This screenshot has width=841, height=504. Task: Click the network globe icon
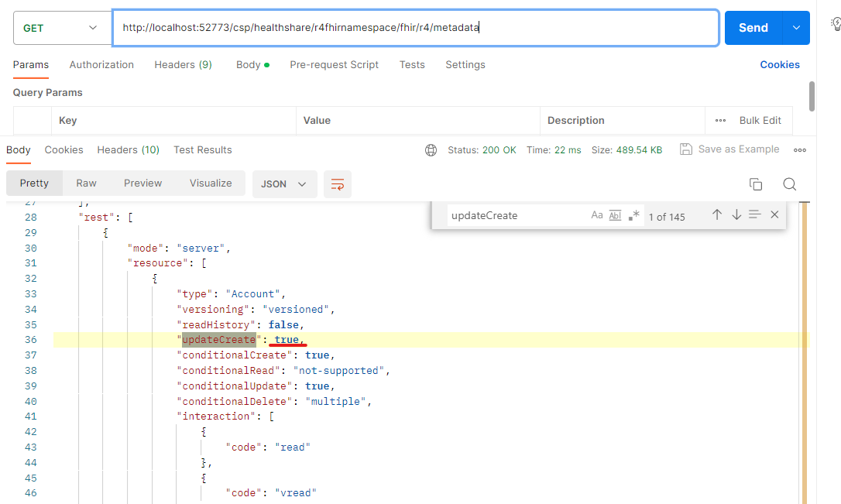[431, 150]
